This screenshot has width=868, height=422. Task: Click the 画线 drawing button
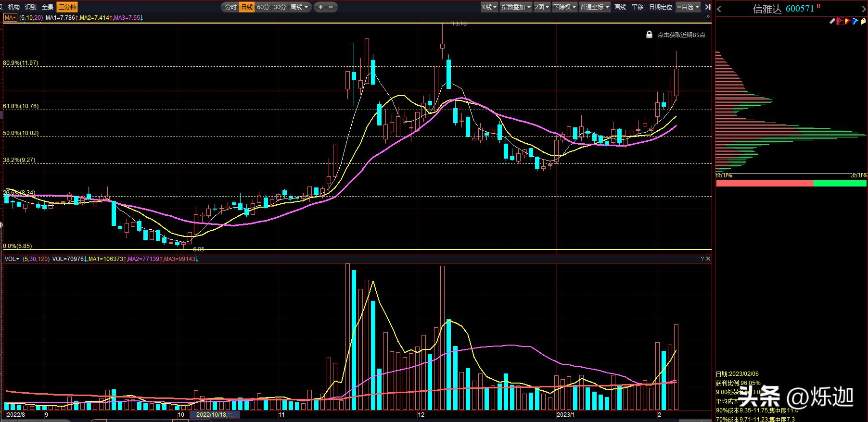tap(620, 7)
